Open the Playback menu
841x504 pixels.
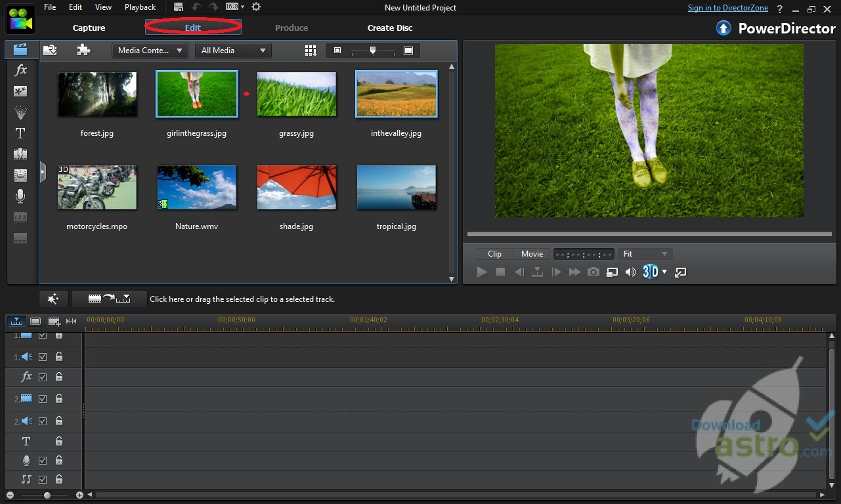pyautogui.click(x=140, y=7)
